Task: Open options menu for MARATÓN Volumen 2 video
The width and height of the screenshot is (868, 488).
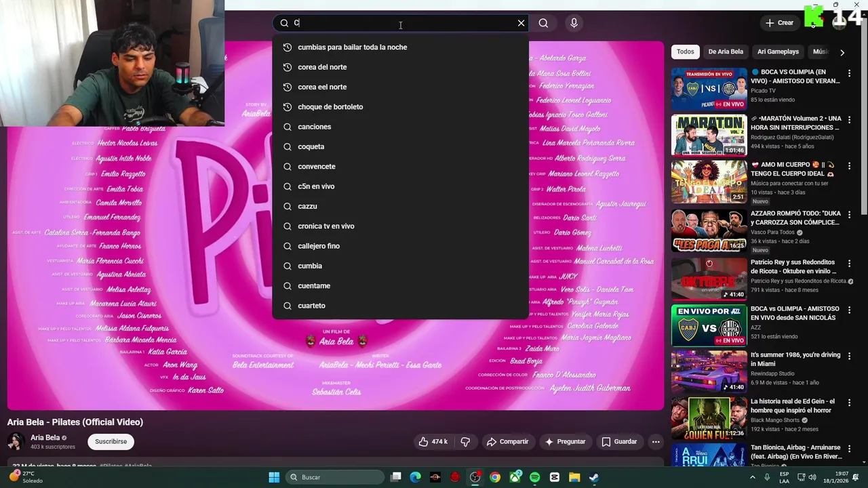Action: pos(849,119)
